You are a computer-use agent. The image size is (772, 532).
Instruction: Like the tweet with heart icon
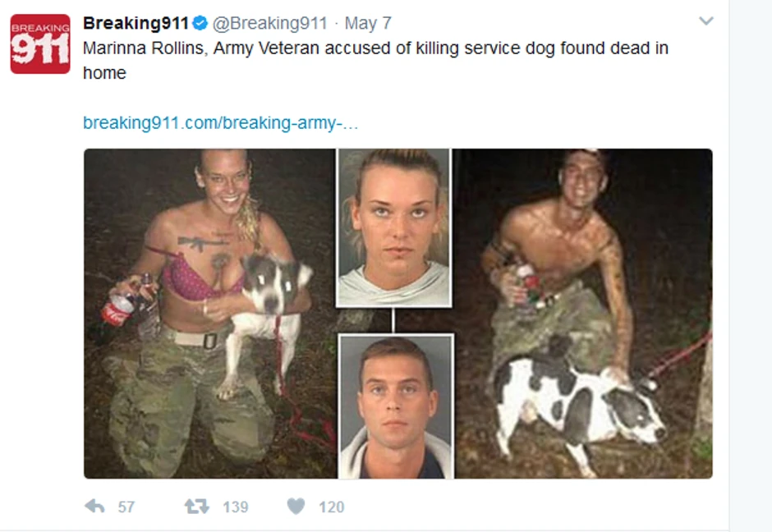tap(296, 506)
